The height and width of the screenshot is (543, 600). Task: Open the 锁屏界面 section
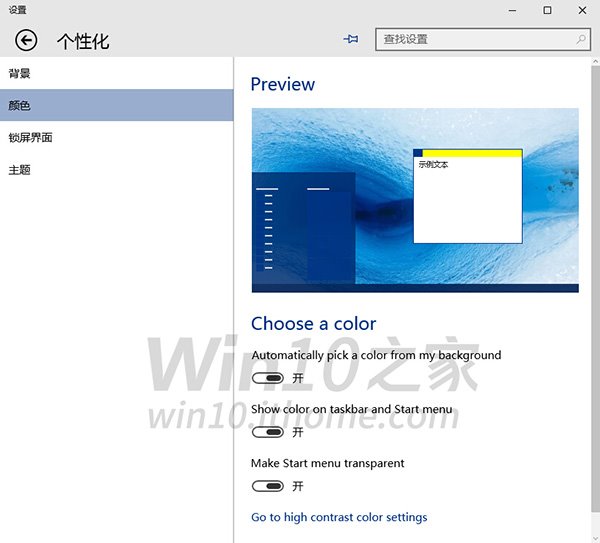(x=116, y=137)
